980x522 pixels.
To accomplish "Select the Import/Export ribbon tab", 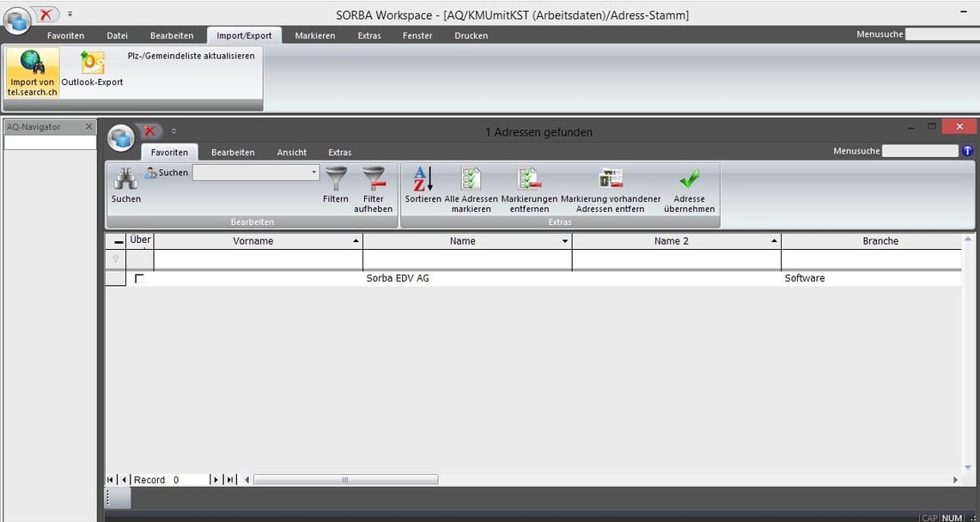I will click(x=245, y=35).
